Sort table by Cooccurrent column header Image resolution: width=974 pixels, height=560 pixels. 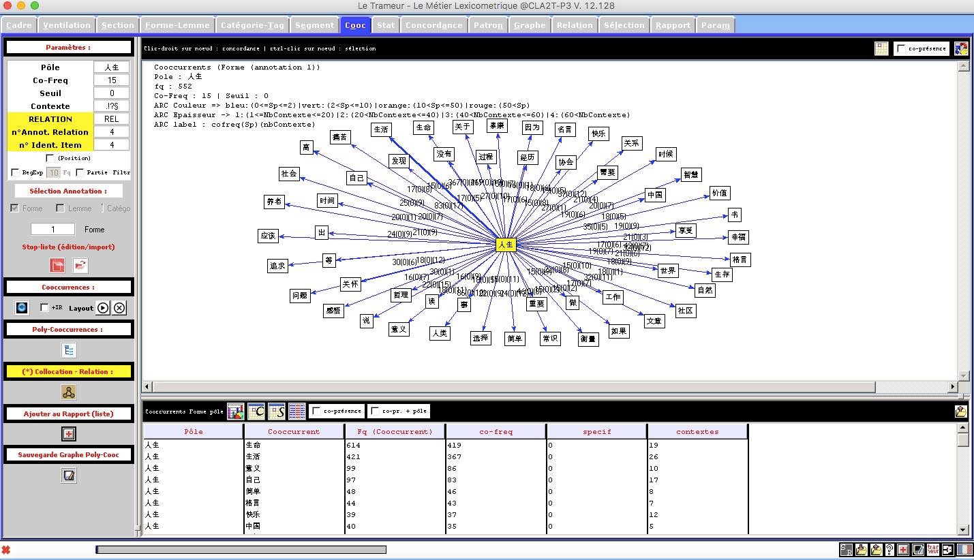click(x=294, y=431)
